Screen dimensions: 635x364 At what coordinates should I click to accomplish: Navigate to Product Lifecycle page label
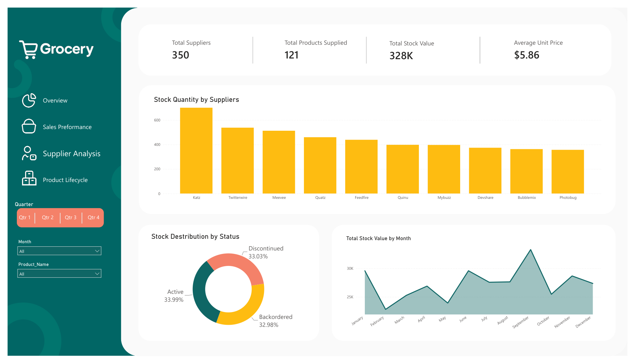[65, 180]
